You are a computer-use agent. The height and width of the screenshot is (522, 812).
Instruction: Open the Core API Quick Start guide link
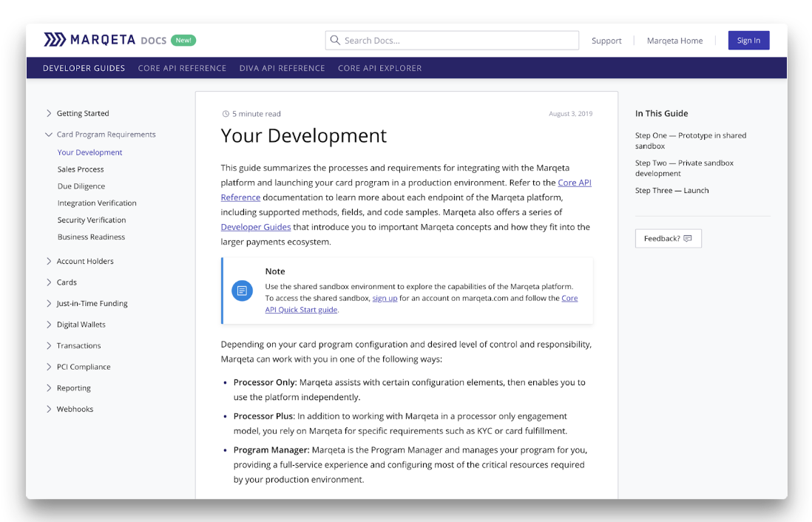click(x=302, y=310)
